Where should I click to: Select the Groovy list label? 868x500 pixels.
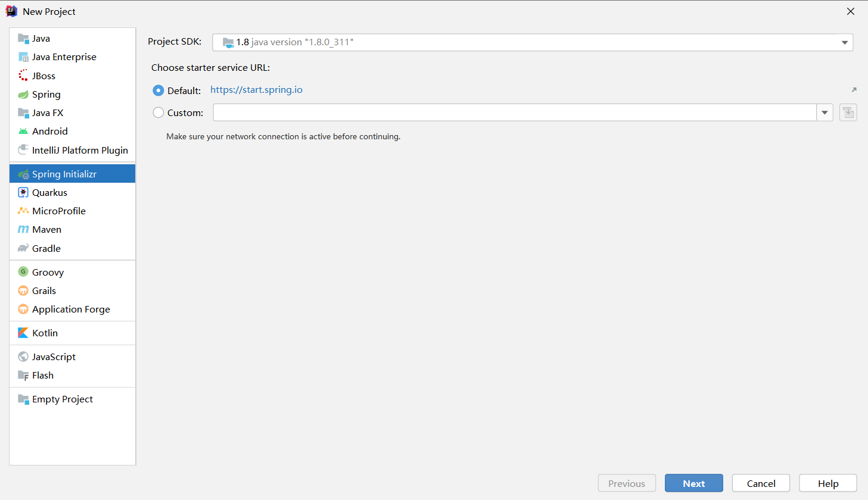[48, 272]
